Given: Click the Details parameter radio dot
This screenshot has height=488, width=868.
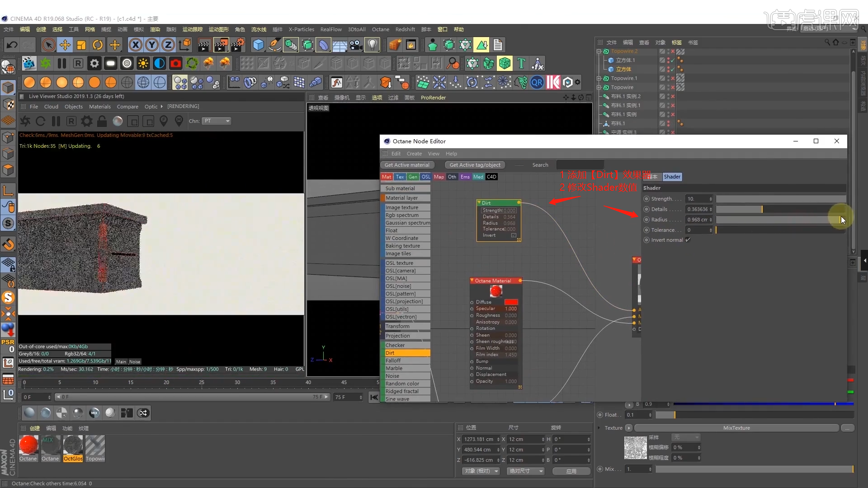Looking at the screenshot, I should click(646, 209).
